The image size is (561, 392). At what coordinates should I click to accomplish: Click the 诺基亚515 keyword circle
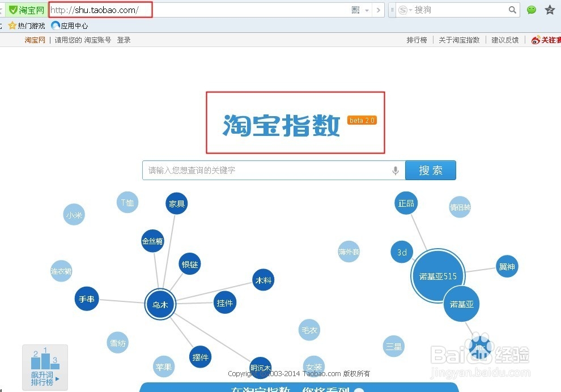tap(437, 276)
